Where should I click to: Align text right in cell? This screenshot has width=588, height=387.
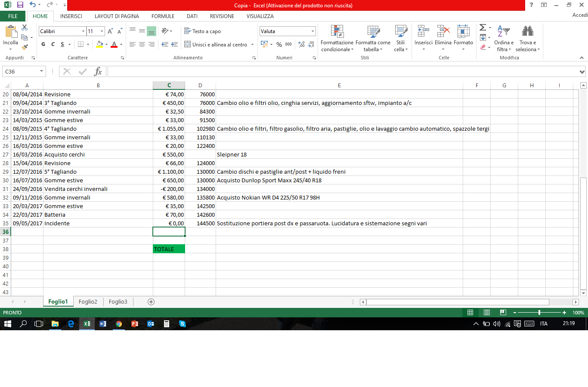pos(152,44)
